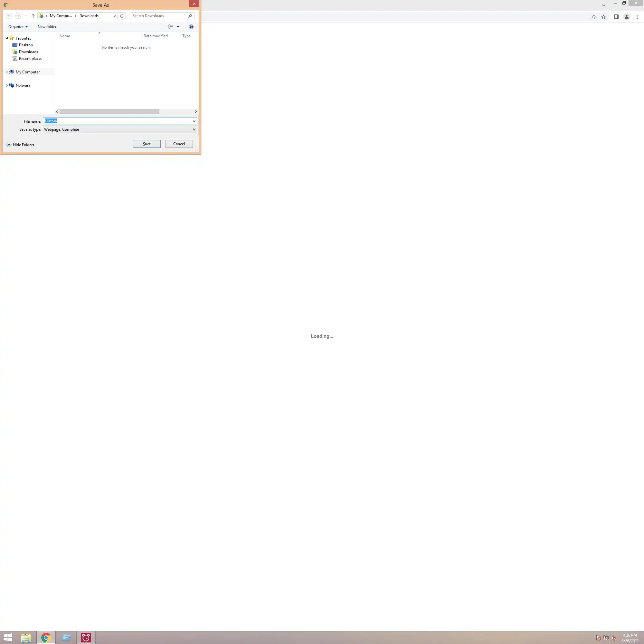The height and width of the screenshot is (644, 644).
Task: Click the Search Downloads field
Action: tap(159, 16)
